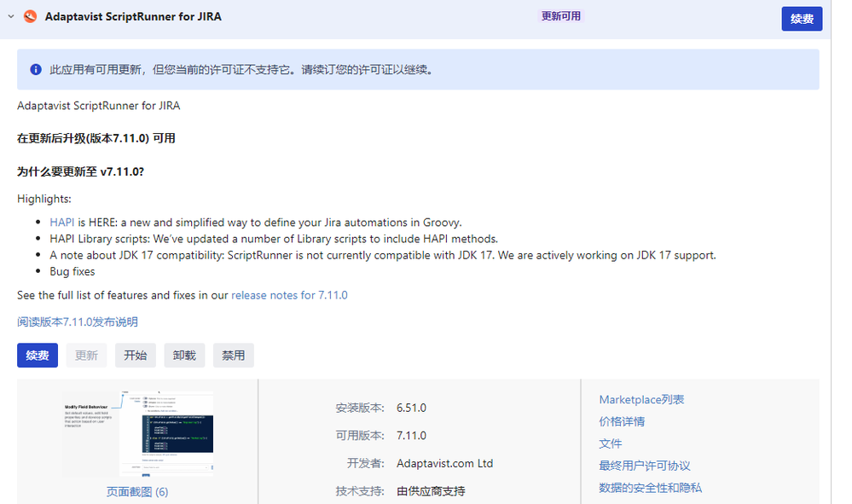Click the 禁用 disable button
Screen dimensions: 852x504
233,356
